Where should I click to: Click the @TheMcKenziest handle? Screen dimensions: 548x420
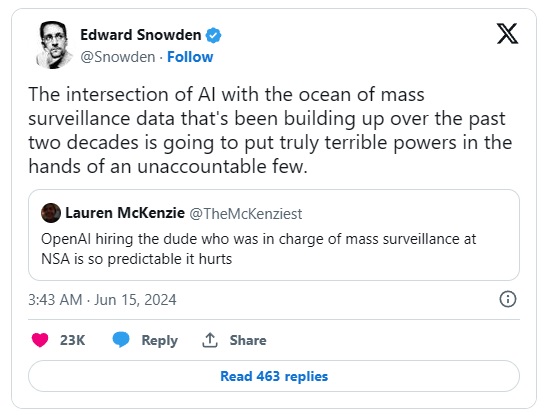(x=246, y=213)
